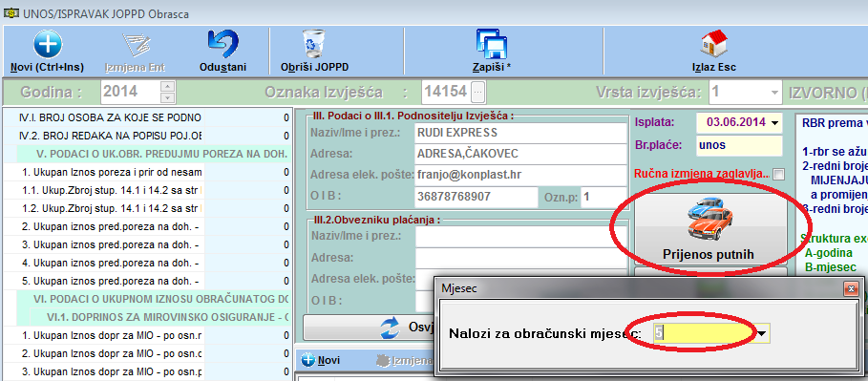Close the Mjesec dialog
The height and width of the screenshot is (381, 868).
point(851,288)
